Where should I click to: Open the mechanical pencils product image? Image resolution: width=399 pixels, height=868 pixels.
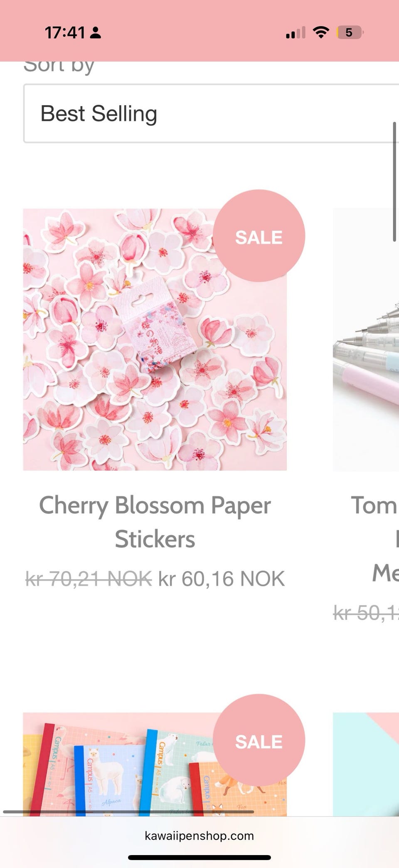coord(366,339)
